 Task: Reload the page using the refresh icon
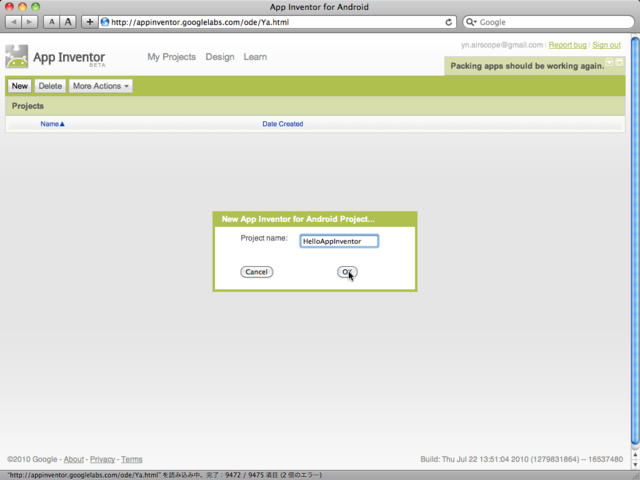pyautogui.click(x=449, y=22)
